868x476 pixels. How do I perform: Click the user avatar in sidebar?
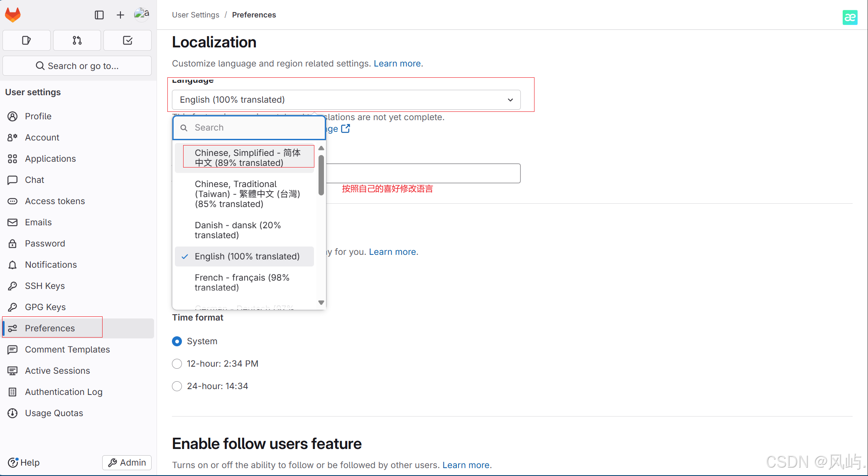(x=141, y=14)
